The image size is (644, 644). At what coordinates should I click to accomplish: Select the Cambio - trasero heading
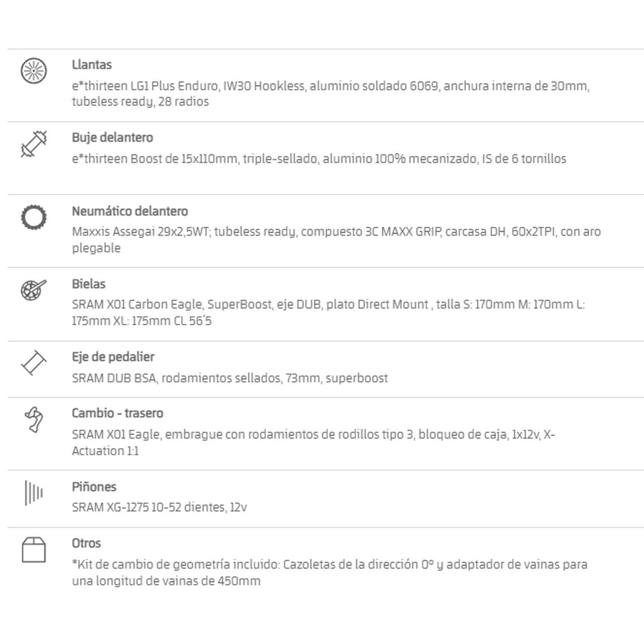117,413
